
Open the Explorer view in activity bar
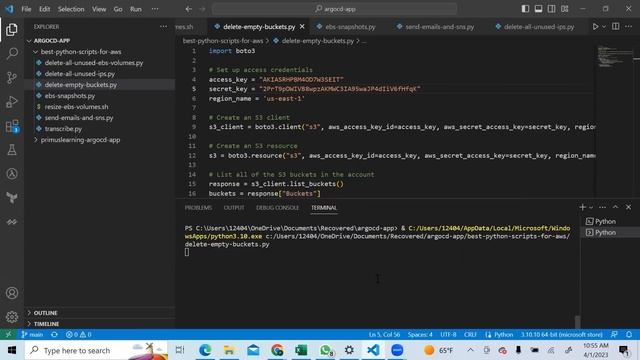(12, 29)
